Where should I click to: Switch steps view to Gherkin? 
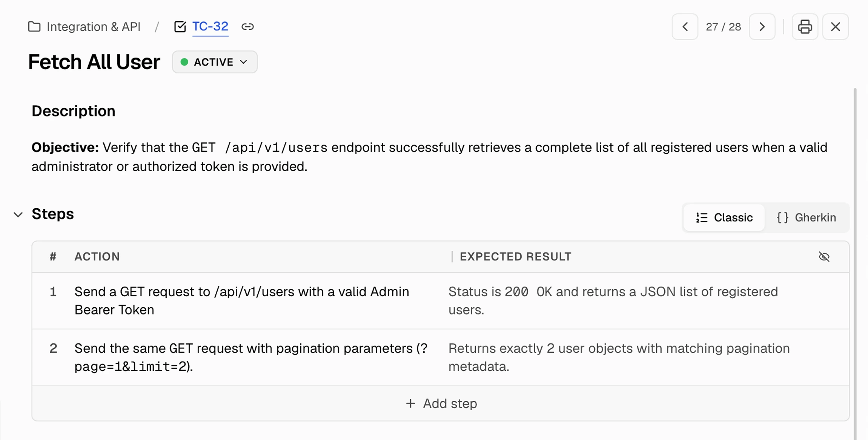807,218
